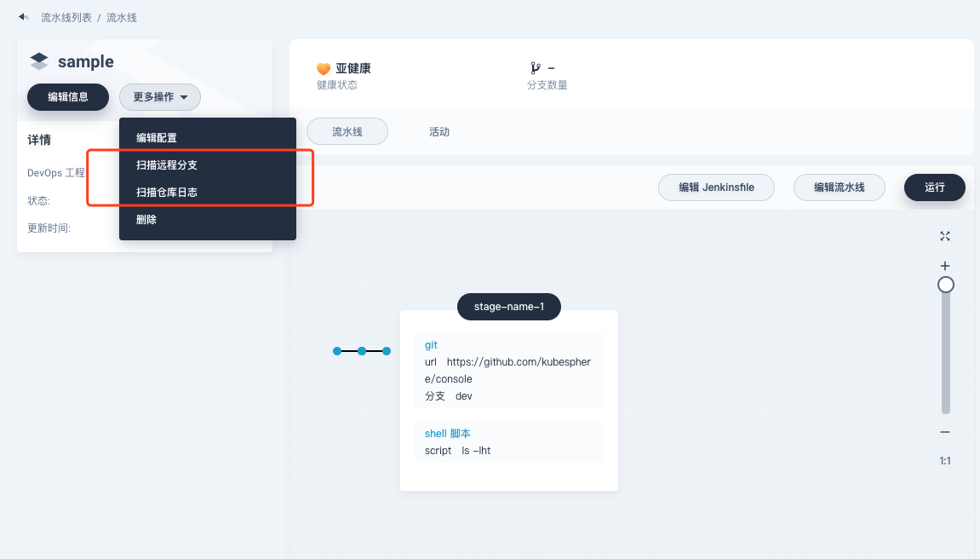Zoom out with the minus icon
This screenshot has width=980, height=559.
[945, 432]
